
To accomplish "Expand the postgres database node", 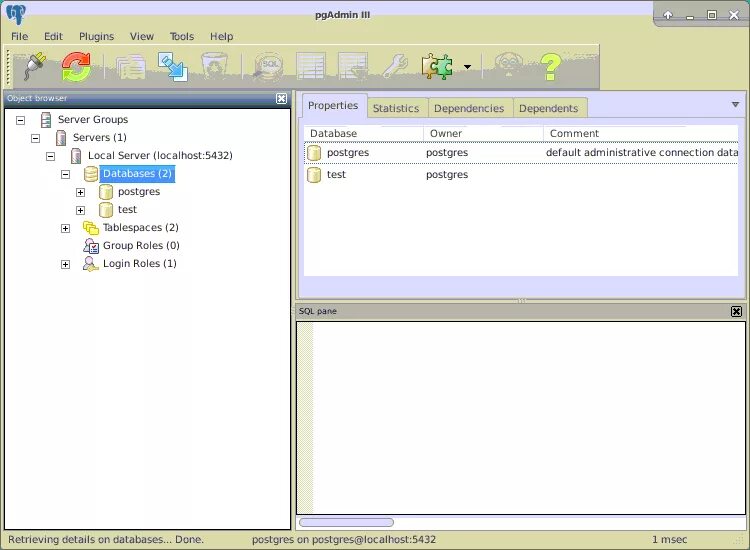I will point(80,192).
